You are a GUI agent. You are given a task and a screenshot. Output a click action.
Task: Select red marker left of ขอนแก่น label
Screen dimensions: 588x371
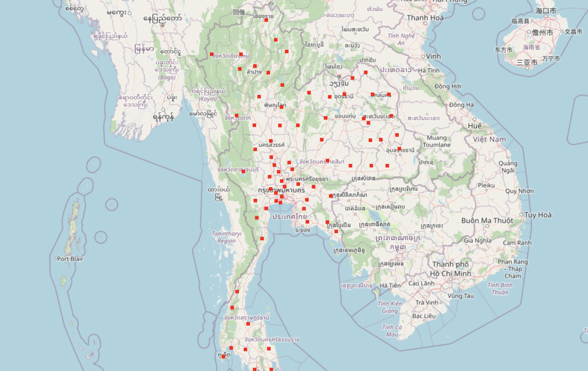pyautogui.click(x=326, y=118)
